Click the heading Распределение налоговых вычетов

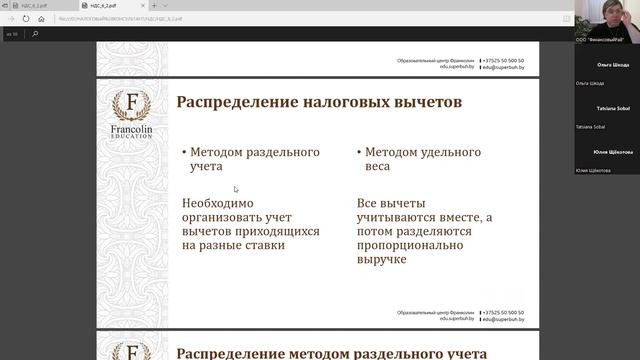319,102
